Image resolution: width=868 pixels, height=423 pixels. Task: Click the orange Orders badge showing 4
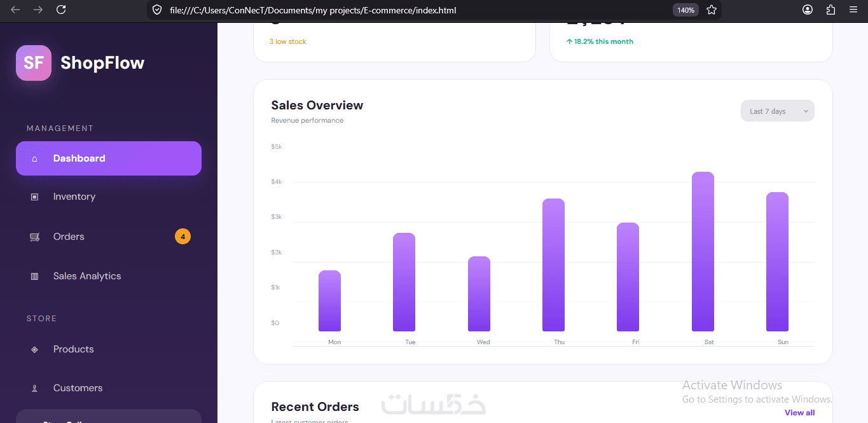point(183,237)
